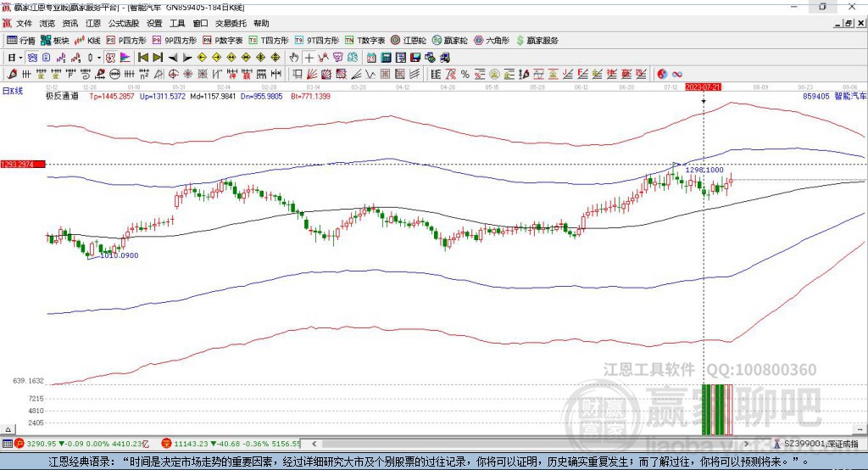Click the blue infinity symbol icon

677,75
